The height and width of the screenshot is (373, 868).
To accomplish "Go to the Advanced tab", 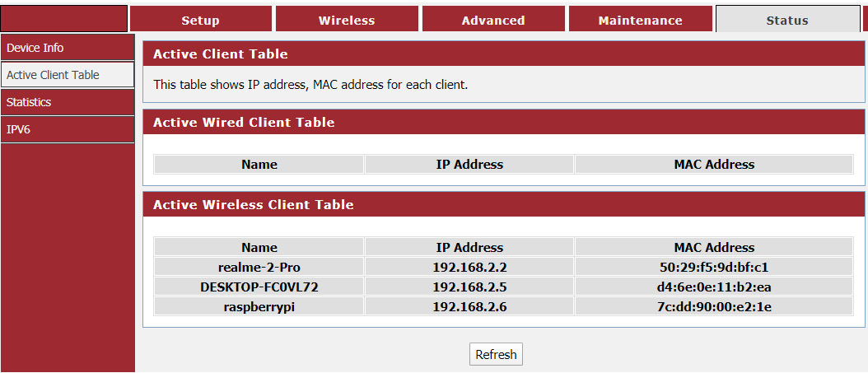I will pyautogui.click(x=493, y=20).
